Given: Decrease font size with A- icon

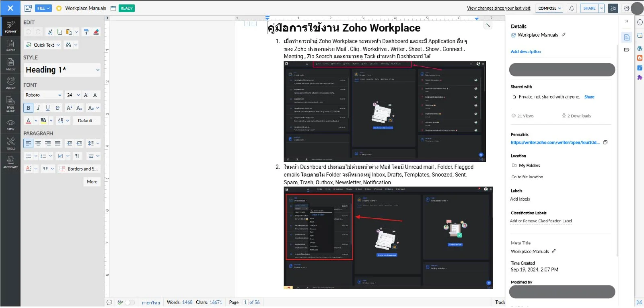Looking at the screenshot, I should pos(95,95).
